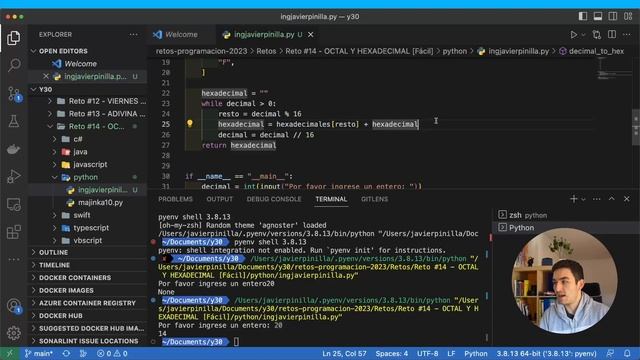Image resolution: width=640 pixels, height=360 pixels.
Task: Toggle the bottom panel layout button
Action: point(598,16)
